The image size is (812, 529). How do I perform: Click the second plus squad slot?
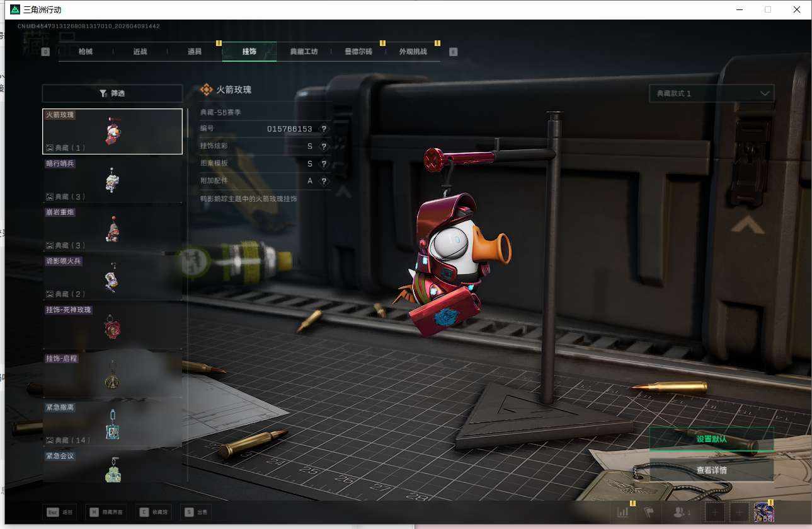(x=740, y=513)
